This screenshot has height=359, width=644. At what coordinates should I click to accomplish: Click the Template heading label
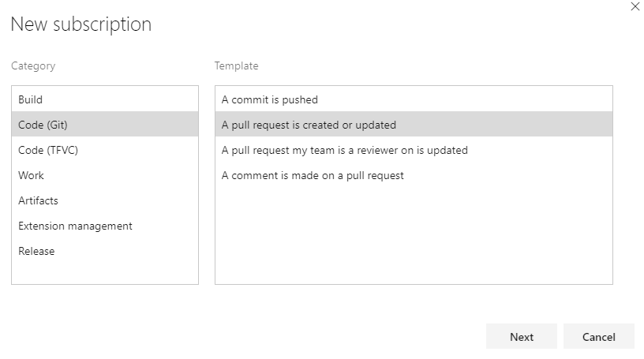coord(237,66)
